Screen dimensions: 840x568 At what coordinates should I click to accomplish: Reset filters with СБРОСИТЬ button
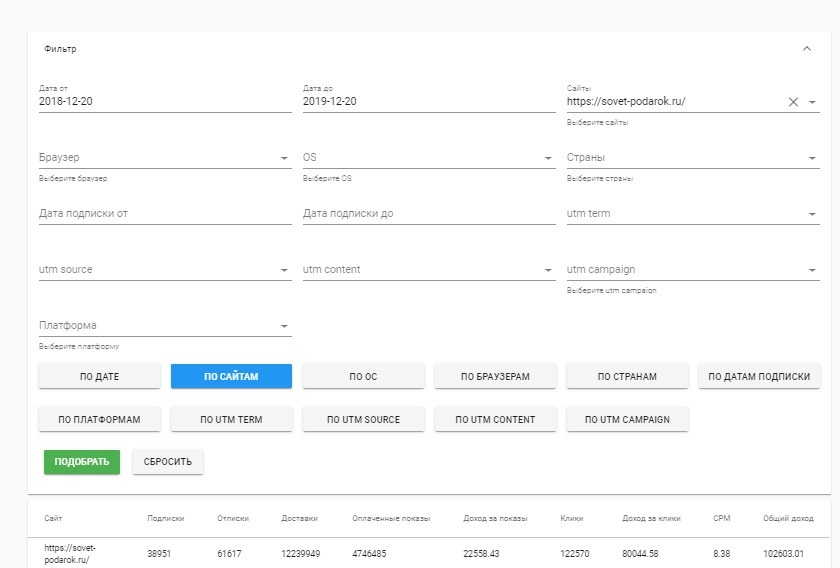pyautogui.click(x=168, y=462)
